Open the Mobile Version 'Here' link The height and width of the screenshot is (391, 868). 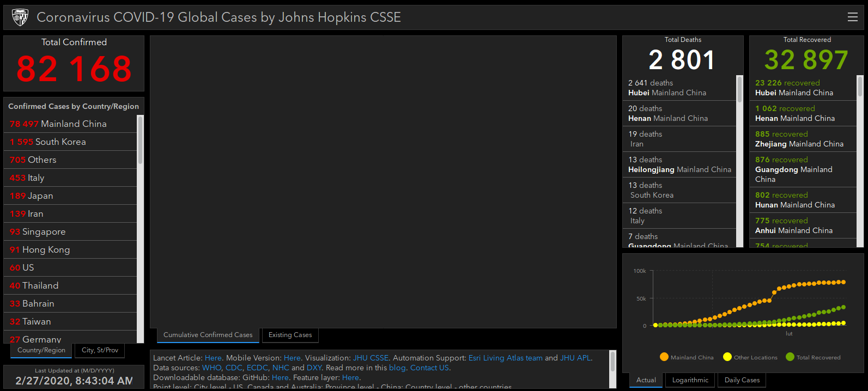[292, 358]
